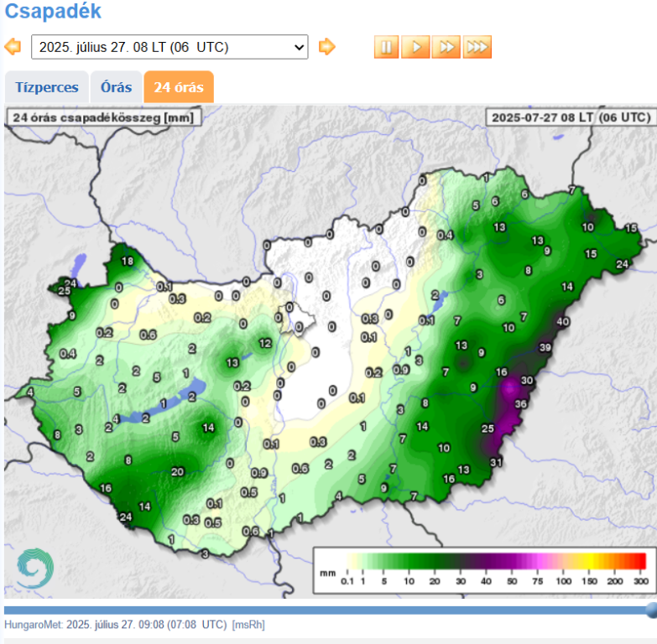
Task: Play animation with triple-arrow fastest speed
Action: pyautogui.click(x=477, y=47)
